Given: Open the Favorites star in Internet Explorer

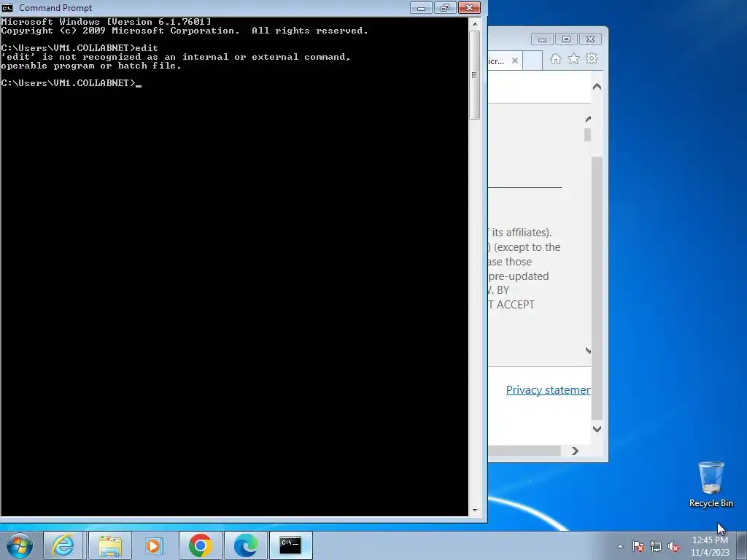Looking at the screenshot, I should 573,58.
